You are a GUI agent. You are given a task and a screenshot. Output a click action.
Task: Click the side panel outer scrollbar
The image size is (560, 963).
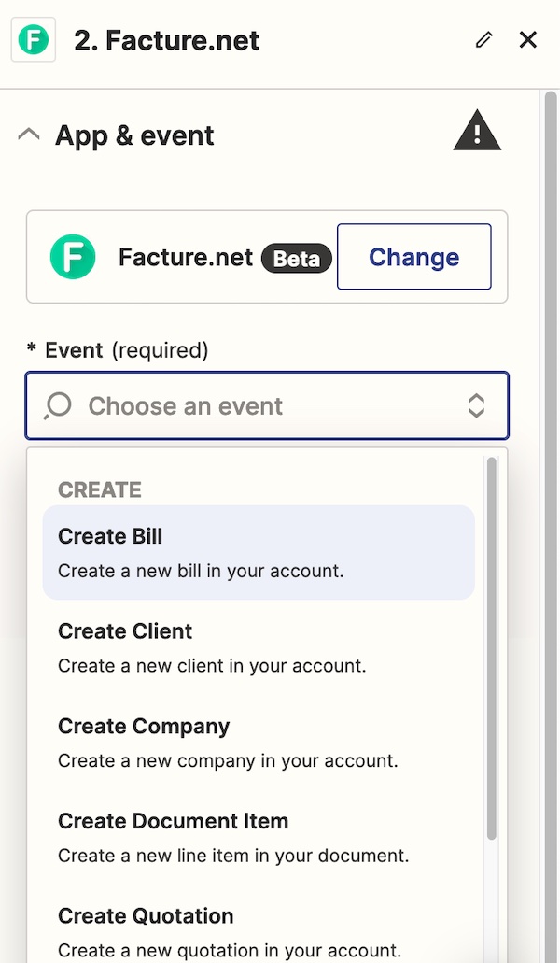coord(551,526)
